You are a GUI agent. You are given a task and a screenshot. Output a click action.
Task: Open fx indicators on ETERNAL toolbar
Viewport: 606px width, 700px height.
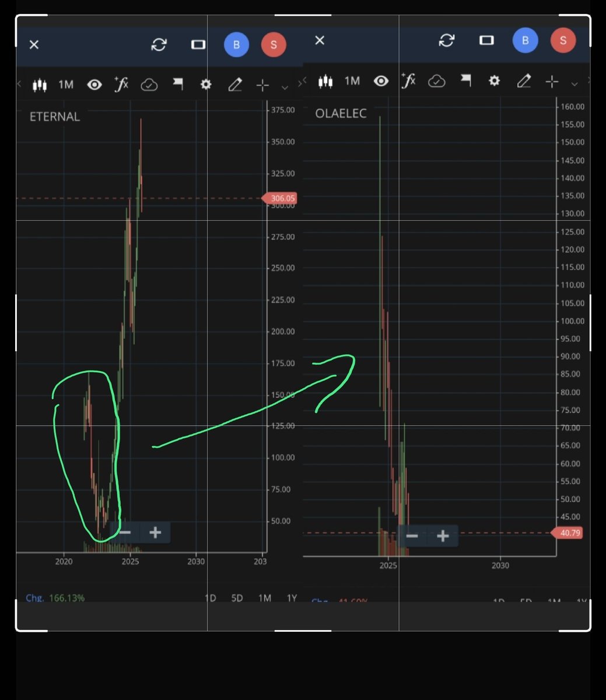121,85
